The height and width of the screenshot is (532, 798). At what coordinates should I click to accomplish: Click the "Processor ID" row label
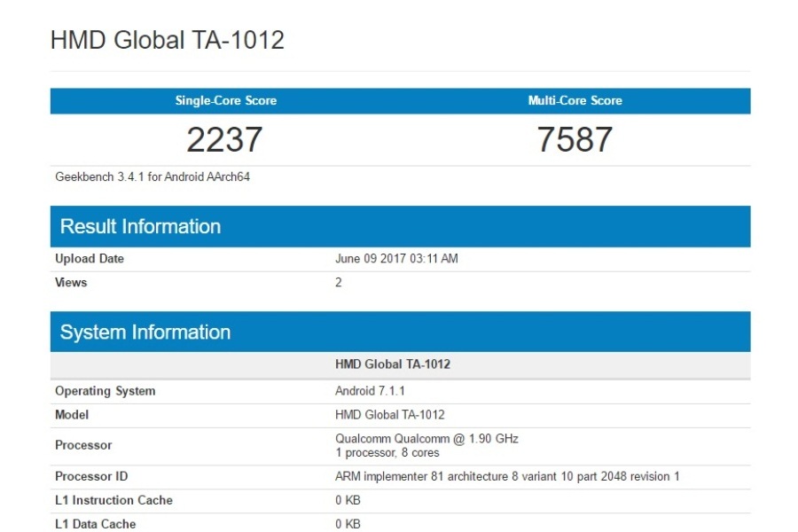pos(91,476)
